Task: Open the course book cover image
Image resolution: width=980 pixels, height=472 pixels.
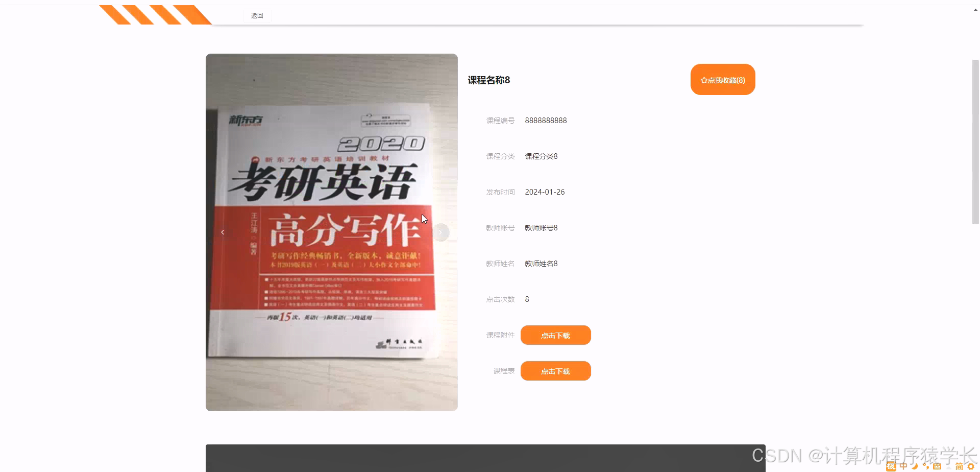Action: tap(332, 232)
